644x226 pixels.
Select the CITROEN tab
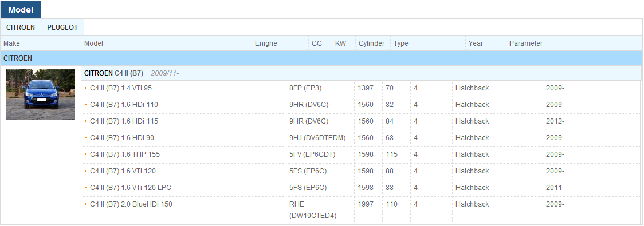click(21, 27)
